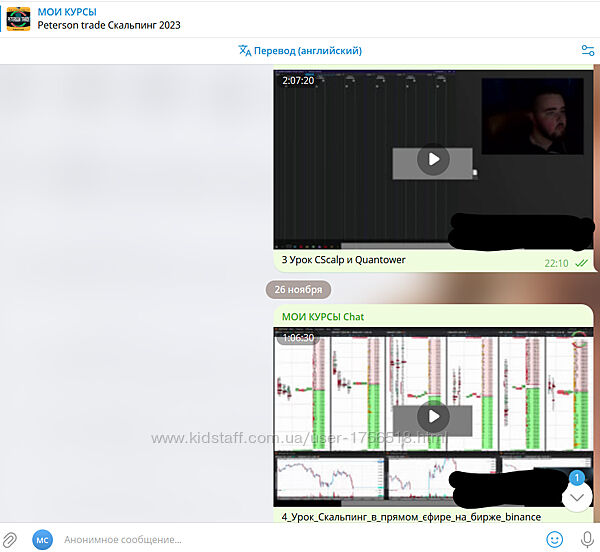Click the translate language icon
Screen dimensions: 600x552
245,50
